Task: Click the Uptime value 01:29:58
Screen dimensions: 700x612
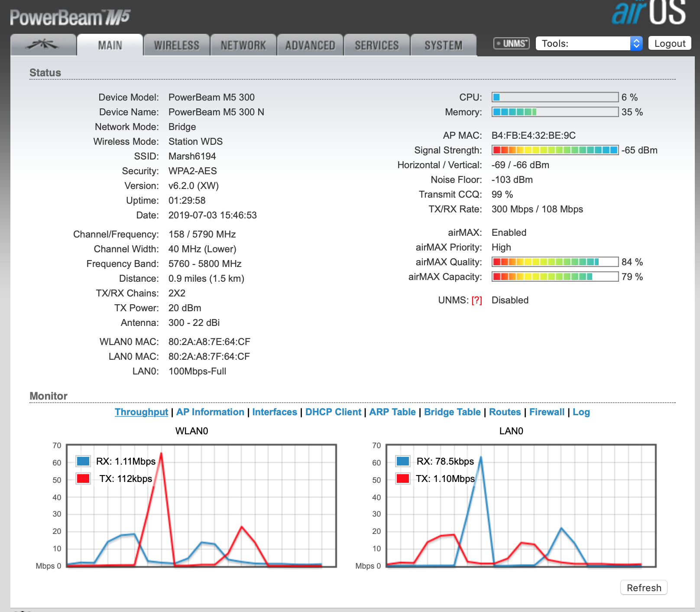Action: click(187, 201)
